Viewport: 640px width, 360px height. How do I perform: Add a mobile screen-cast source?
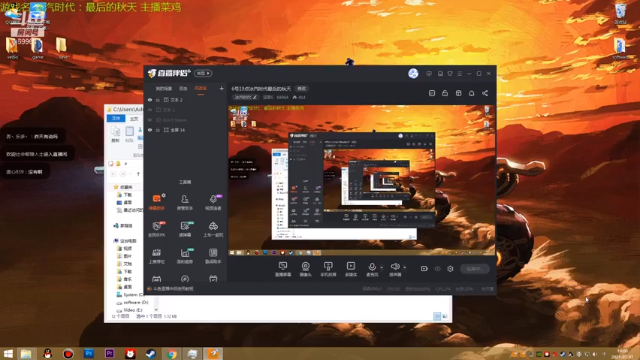click(x=328, y=269)
